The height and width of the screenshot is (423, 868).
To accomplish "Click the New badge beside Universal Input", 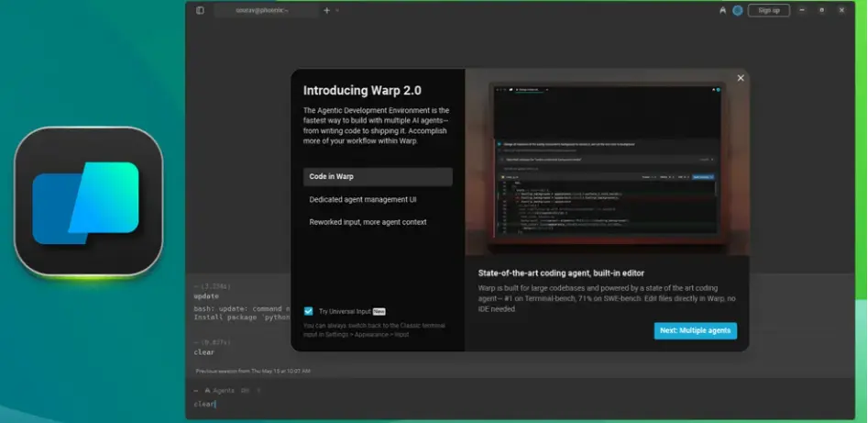I will coord(379,312).
